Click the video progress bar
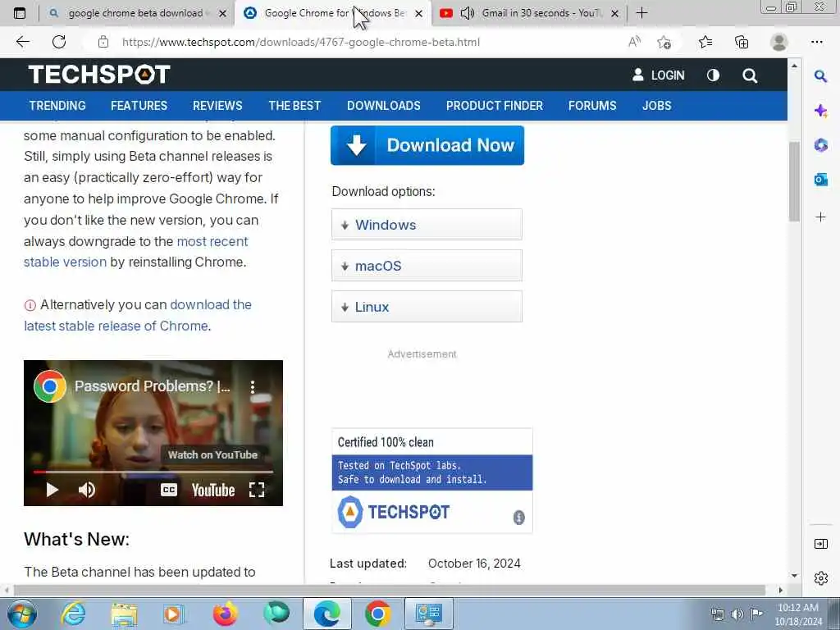 pyautogui.click(x=153, y=472)
